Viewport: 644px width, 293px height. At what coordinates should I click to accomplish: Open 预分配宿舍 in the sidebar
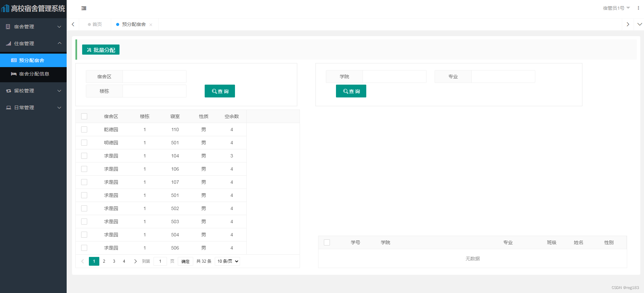[33, 60]
